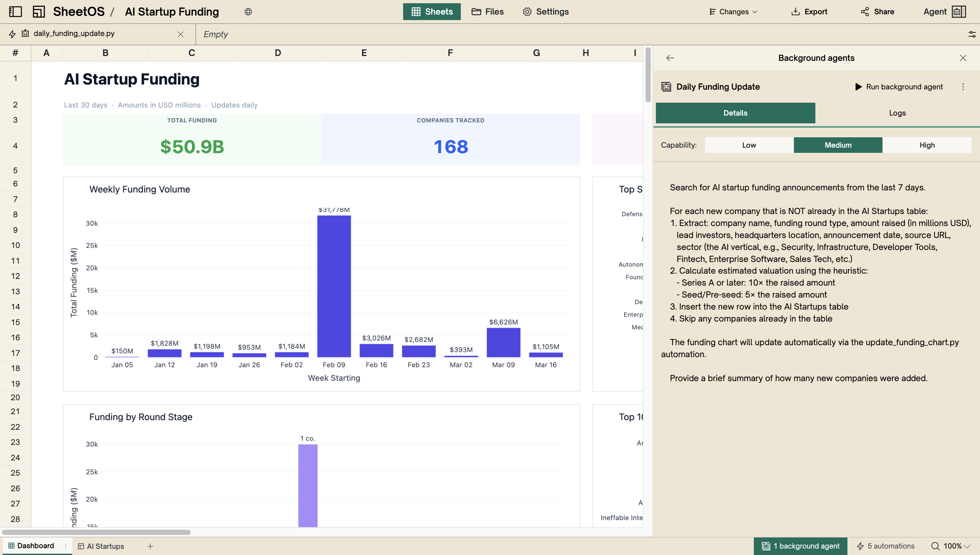The image size is (980, 555).
Task: Click the Export button
Action: click(x=809, y=11)
